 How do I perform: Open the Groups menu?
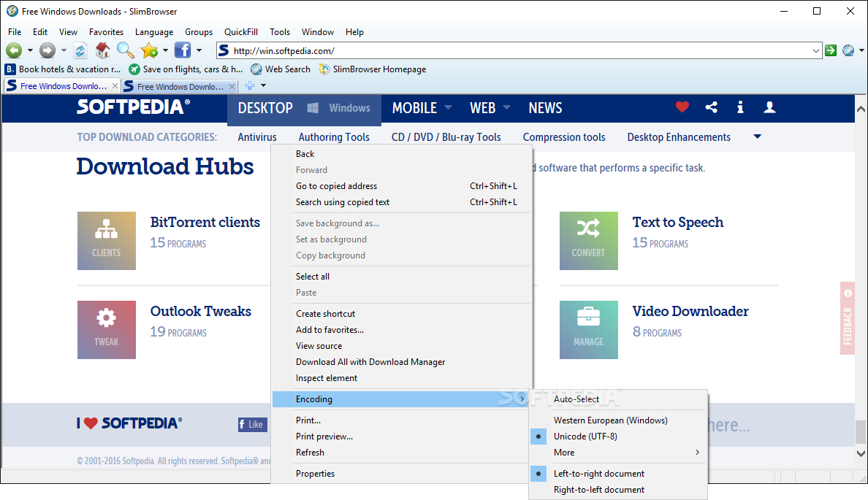click(199, 32)
